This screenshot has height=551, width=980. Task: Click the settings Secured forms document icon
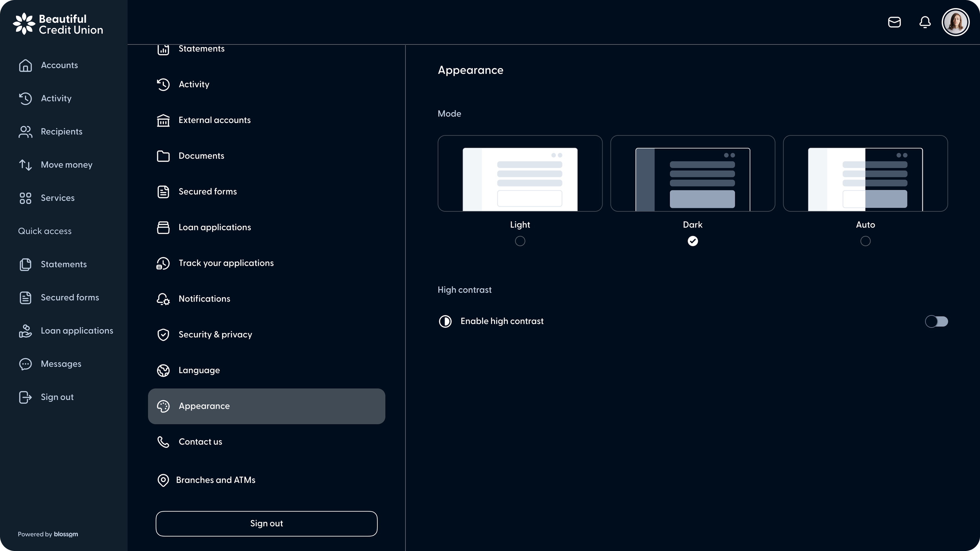163,192
